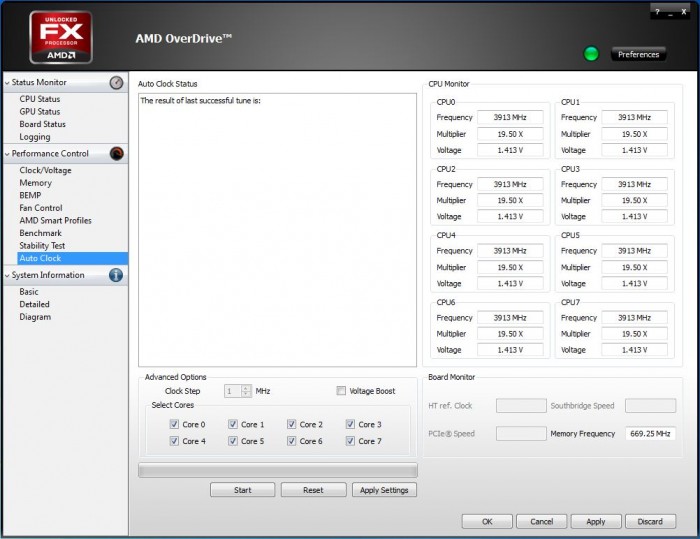Click the Southbridge Speed field
The image size is (700, 539).
(650, 406)
